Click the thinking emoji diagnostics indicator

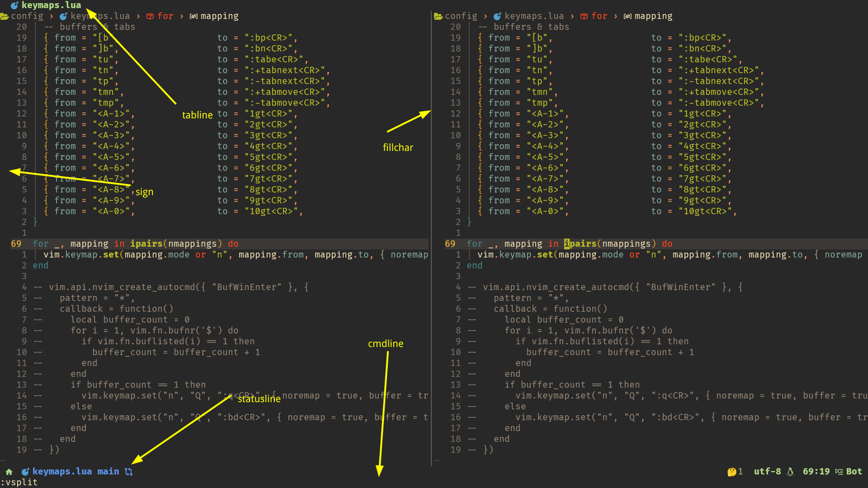731,471
